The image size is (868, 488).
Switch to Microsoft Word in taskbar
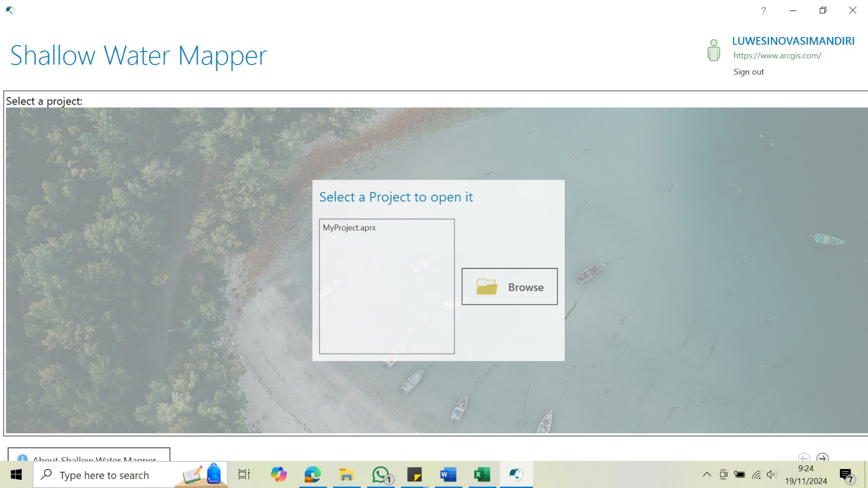pyautogui.click(x=448, y=475)
